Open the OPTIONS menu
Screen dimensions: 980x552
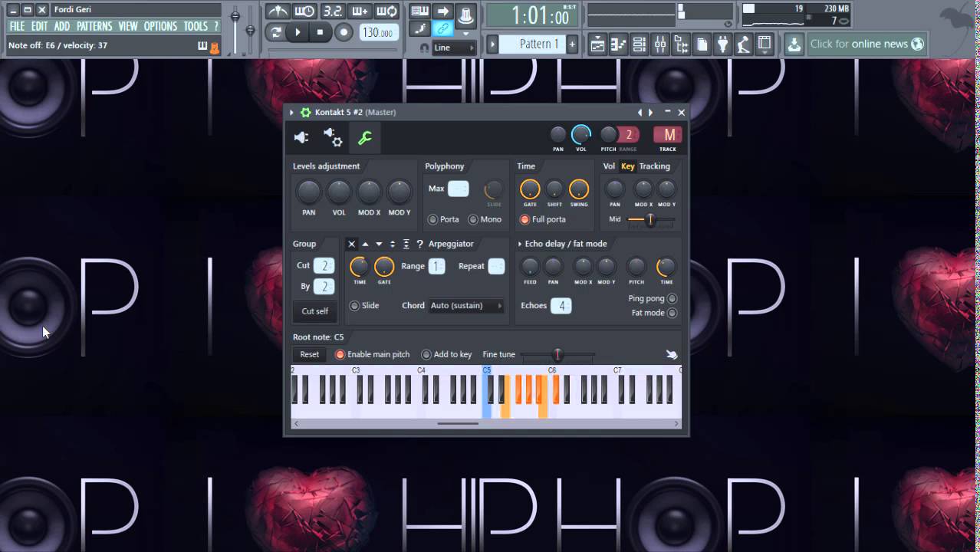(x=160, y=26)
